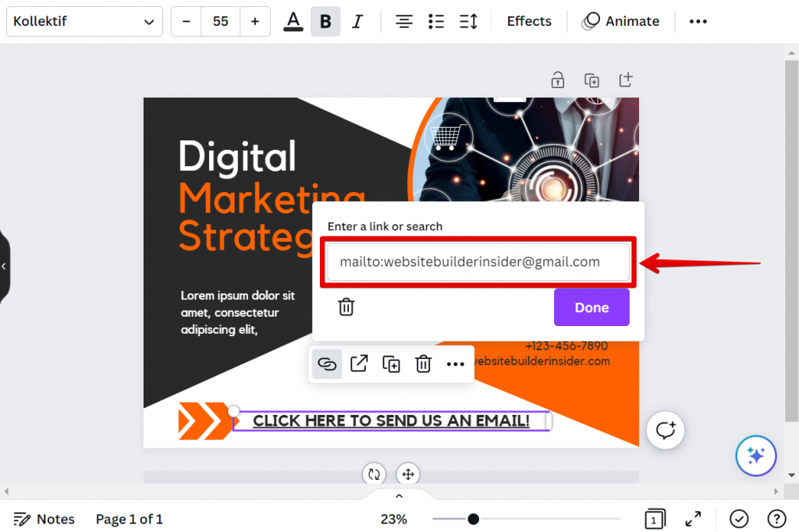
Task: Open the link in new tab icon
Action: click(x=358, y=364)
